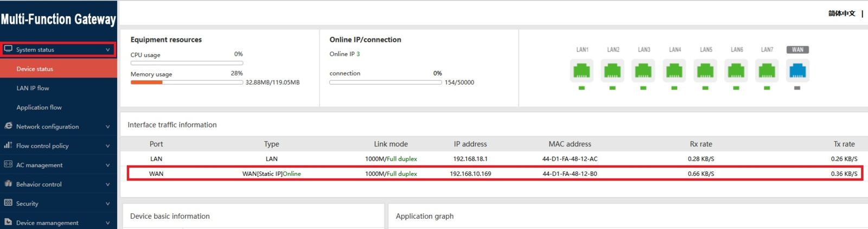Click the AC management sidebar icon
The width and height of the screenshot is (868, 229).
pos(8,164)
